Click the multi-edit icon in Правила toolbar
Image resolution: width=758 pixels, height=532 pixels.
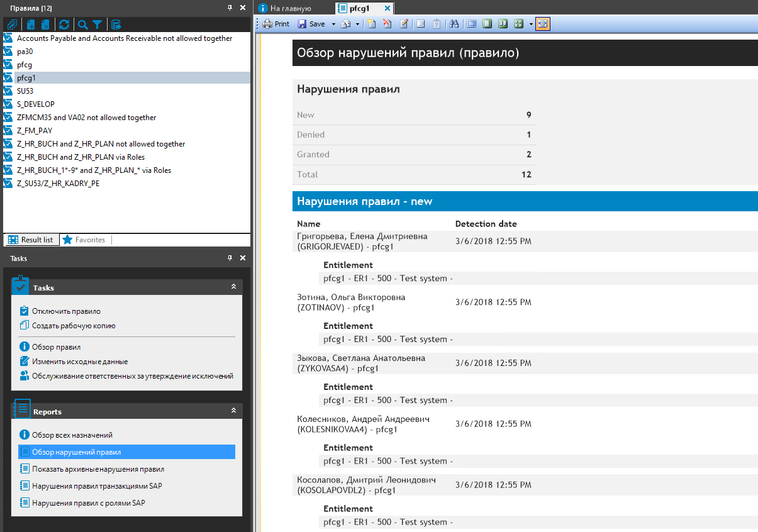pyautogui.click(x=11, y=25)
